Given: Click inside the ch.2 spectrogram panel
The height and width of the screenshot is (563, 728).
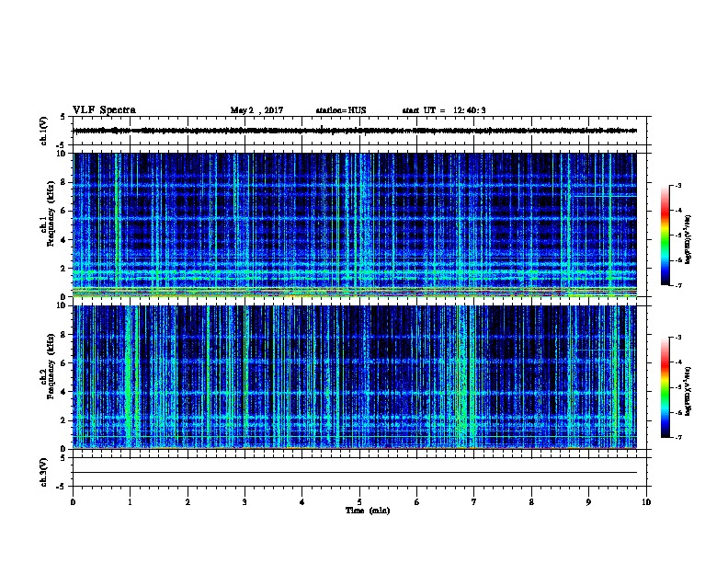Looking at the screenshot, I should 355,377.
